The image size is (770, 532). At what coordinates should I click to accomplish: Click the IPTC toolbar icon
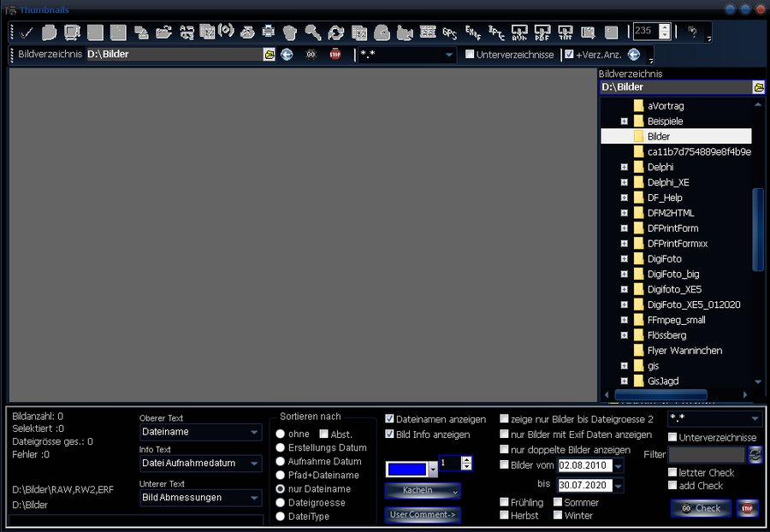tap(495, 33)
